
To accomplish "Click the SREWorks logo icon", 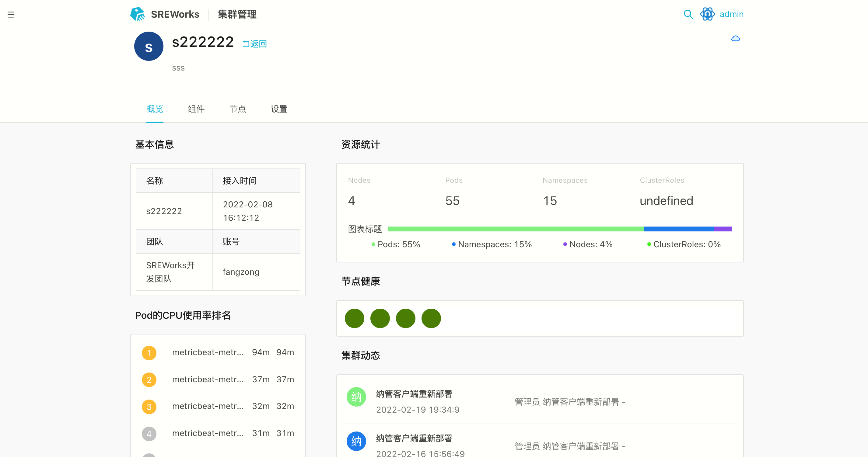I will [x=138, y=15].
